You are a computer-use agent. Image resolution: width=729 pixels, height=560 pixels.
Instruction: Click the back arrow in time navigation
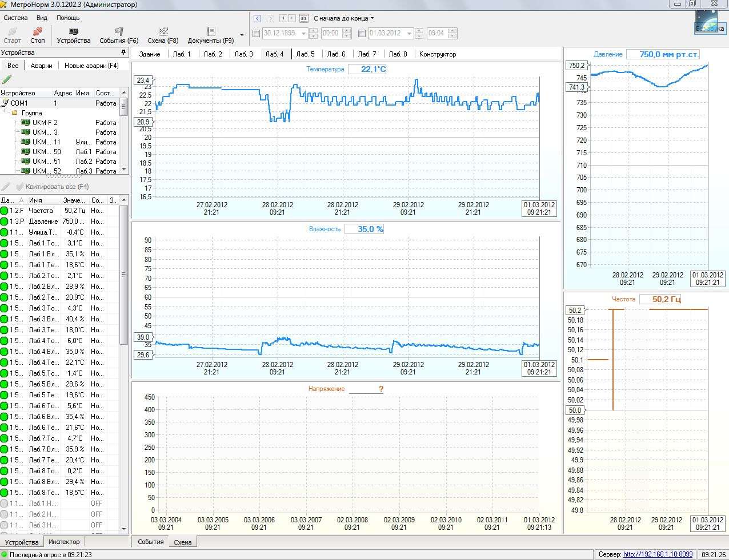258,18
